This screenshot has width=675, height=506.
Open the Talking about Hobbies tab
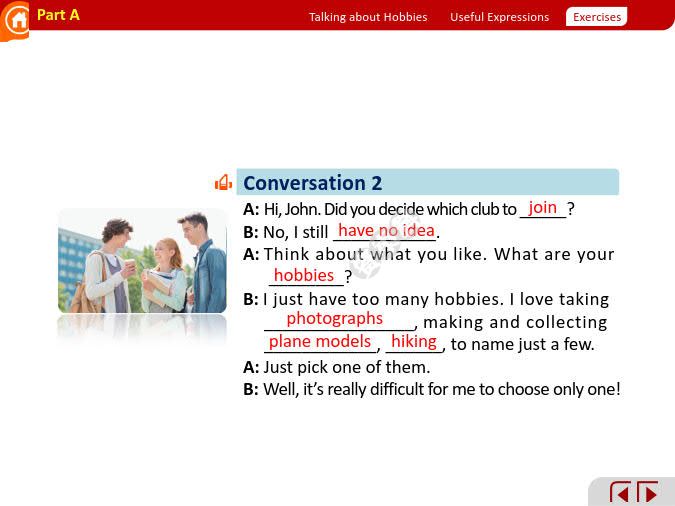pyautogui.click(x=367, y=17)
